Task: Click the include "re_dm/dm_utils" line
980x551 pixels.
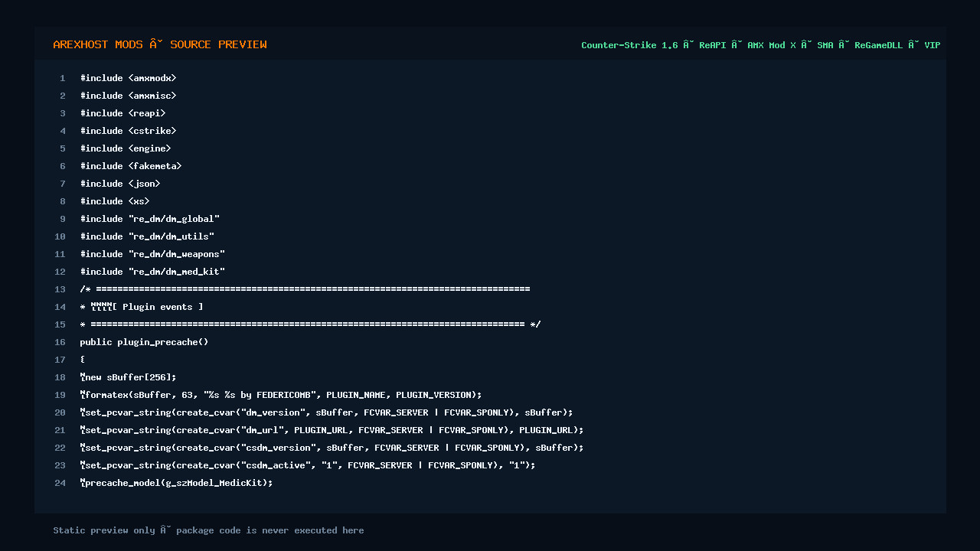Action: click(x=147, y=236)
